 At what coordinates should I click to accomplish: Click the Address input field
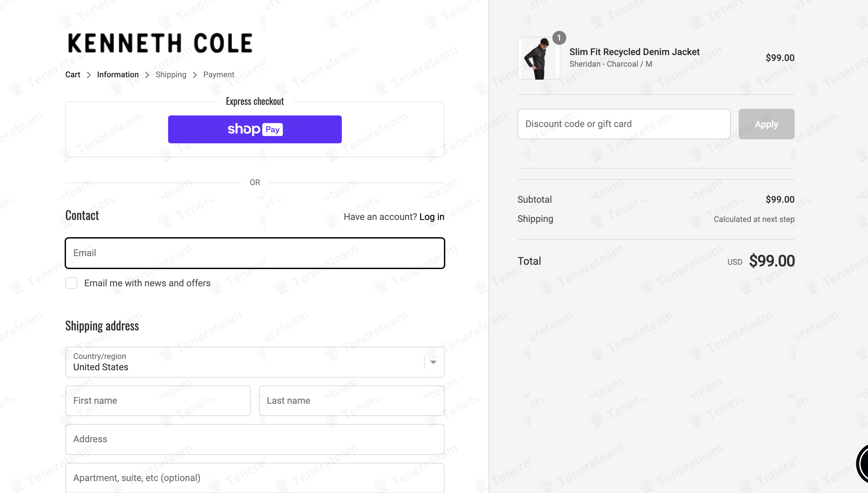255,439
